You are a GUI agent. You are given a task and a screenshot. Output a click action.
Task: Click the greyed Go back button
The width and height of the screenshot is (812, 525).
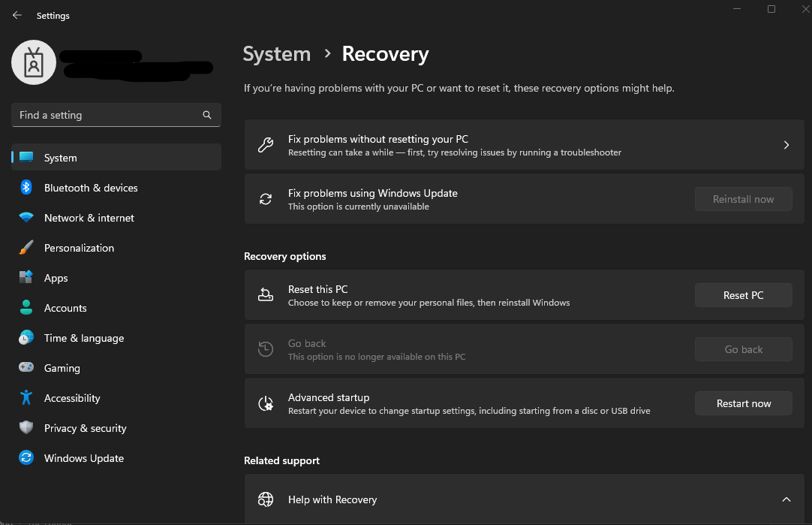click(743, 349)
